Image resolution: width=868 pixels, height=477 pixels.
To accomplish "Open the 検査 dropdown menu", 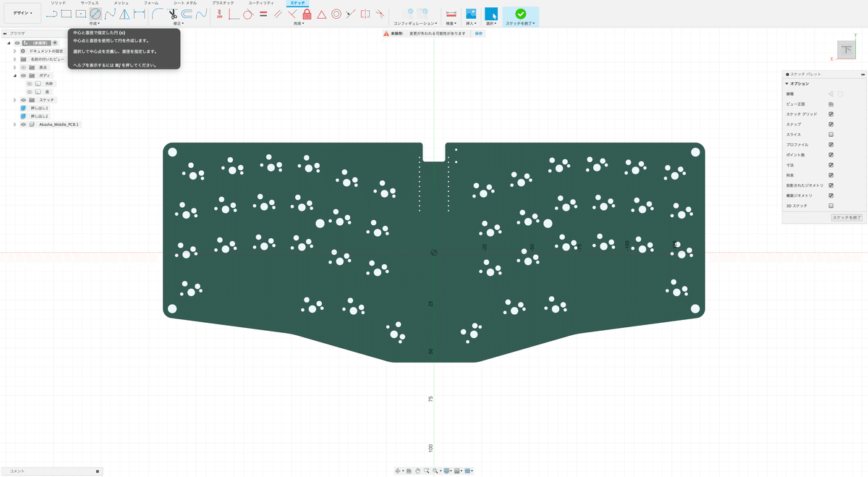I will click(451, 23).
